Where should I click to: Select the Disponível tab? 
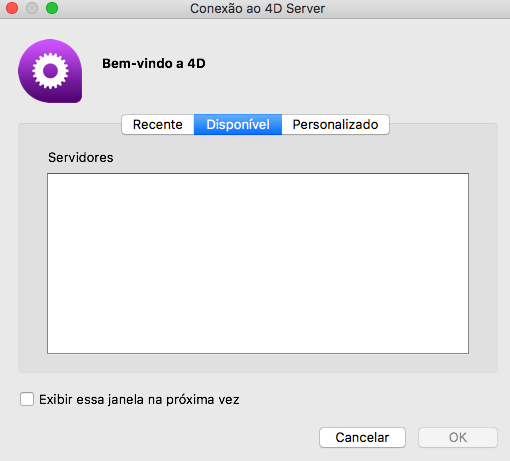click(238, 124)
